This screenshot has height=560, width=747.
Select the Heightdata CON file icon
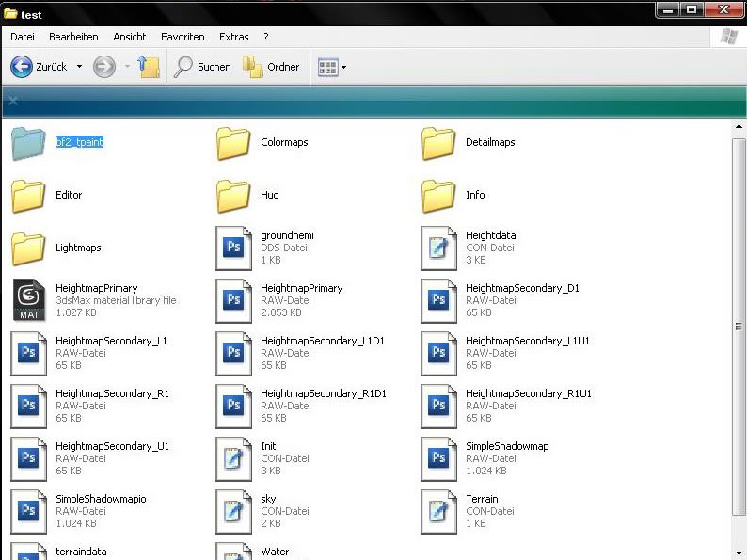click(x=438, y=248)
